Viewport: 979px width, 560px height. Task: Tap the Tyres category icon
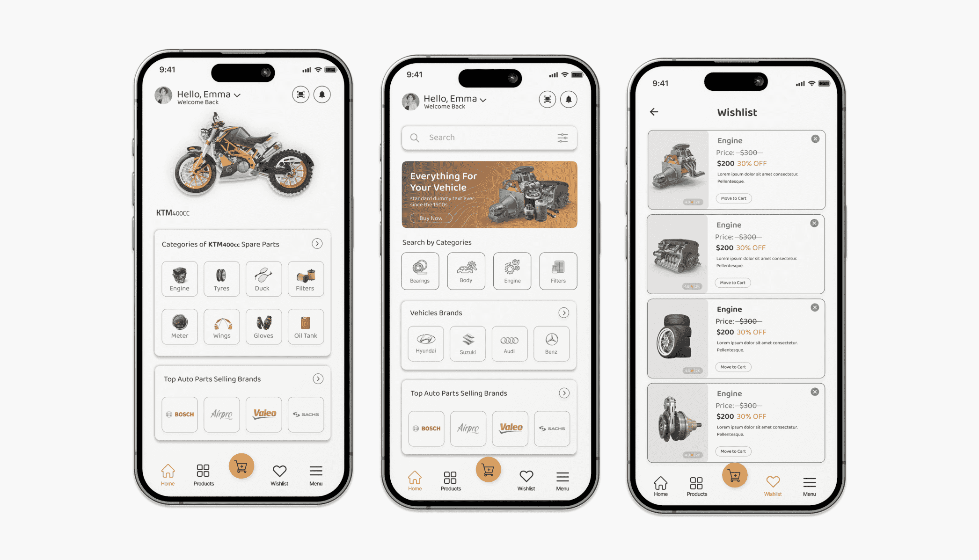(x=221, y=277)
